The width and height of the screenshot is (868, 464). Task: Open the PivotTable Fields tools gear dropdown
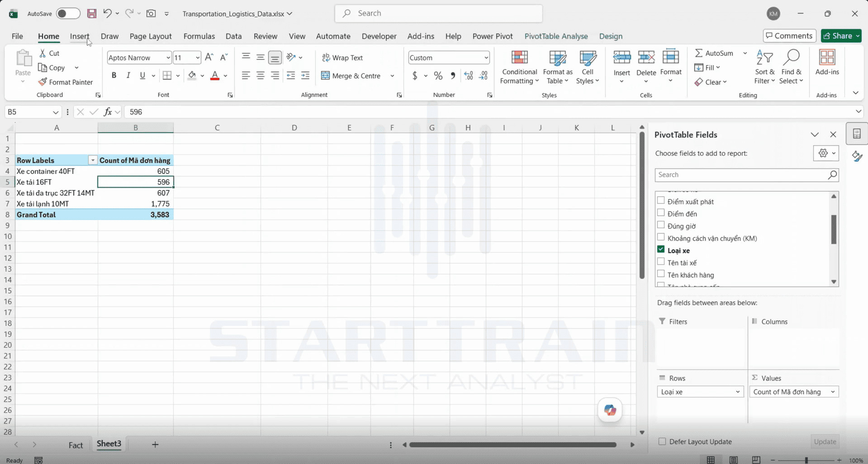[826, 153]
